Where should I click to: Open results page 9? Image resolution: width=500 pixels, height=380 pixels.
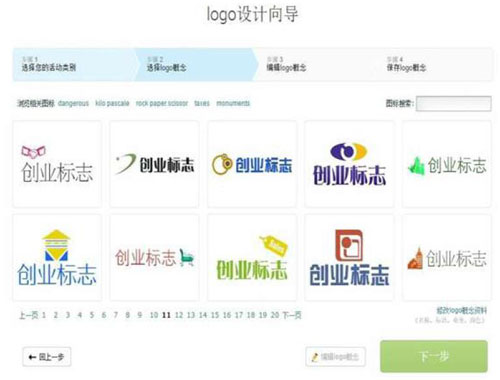pos(140,315)
